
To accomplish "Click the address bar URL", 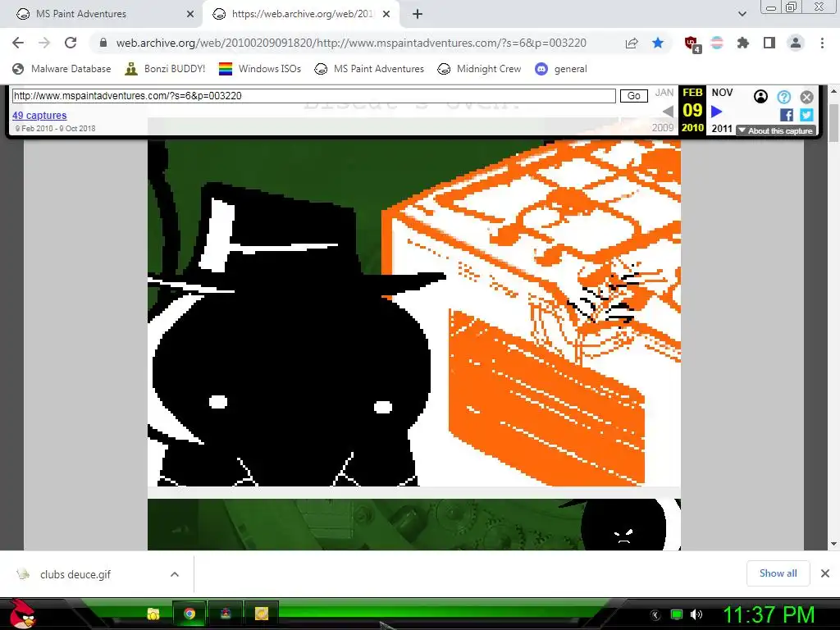I will point(351,43).
